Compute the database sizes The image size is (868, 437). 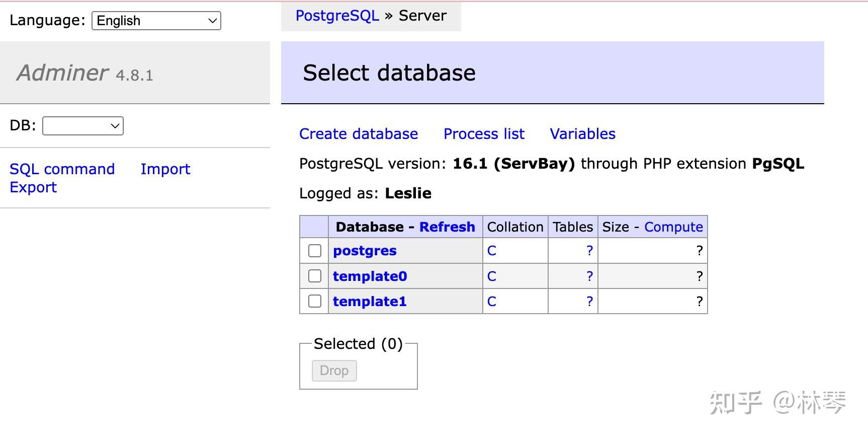coord(673,227)
